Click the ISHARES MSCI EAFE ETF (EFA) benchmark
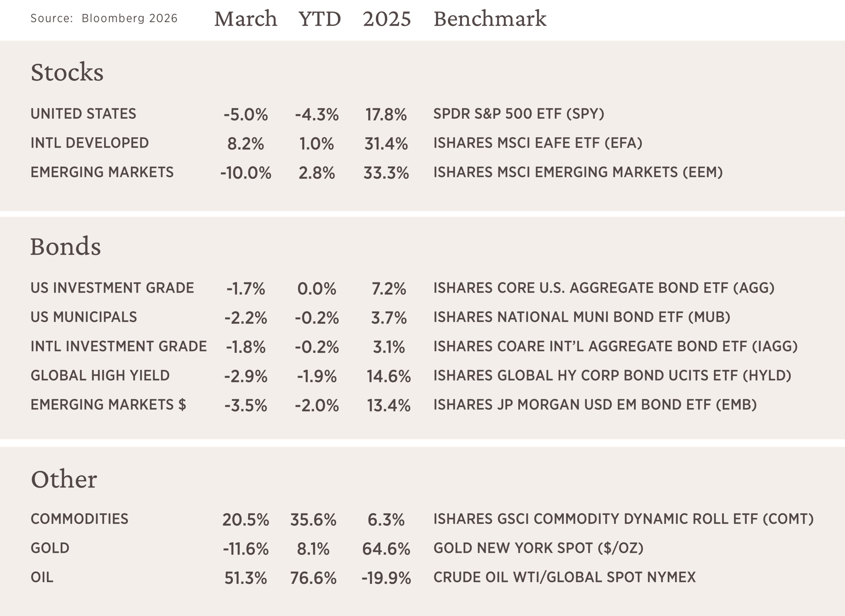Viewport: 845px width, 616px height. (x=537, y=143)
